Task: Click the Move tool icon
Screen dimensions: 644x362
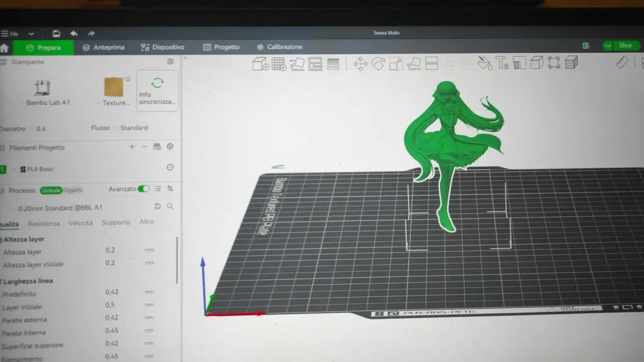Action: [360, 64]
